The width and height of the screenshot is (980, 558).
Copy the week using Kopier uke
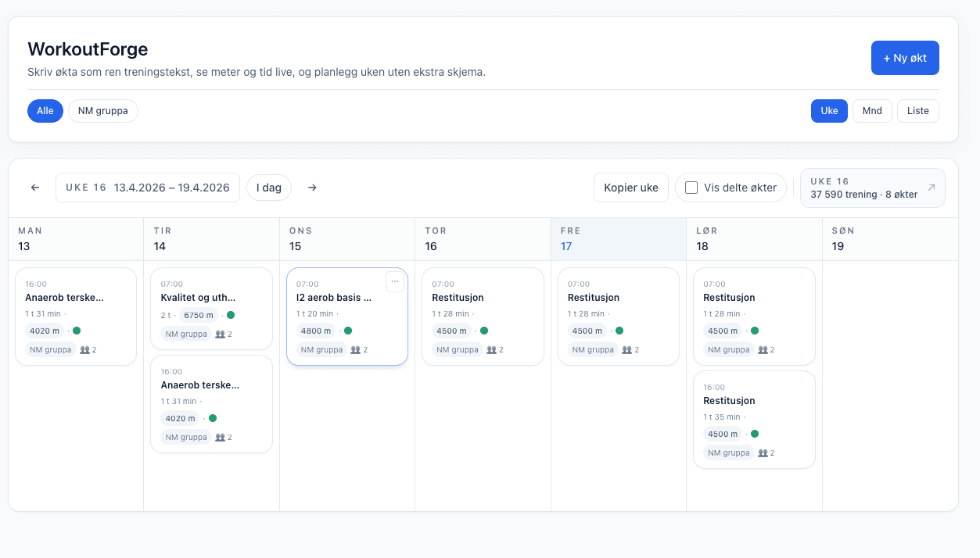[630, 188]
